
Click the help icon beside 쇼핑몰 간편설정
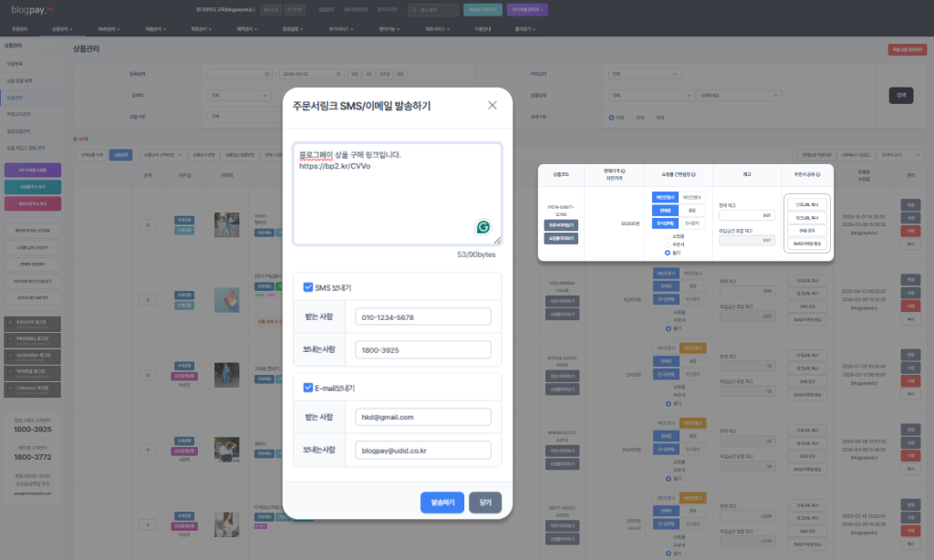click(x=693, y=174)
